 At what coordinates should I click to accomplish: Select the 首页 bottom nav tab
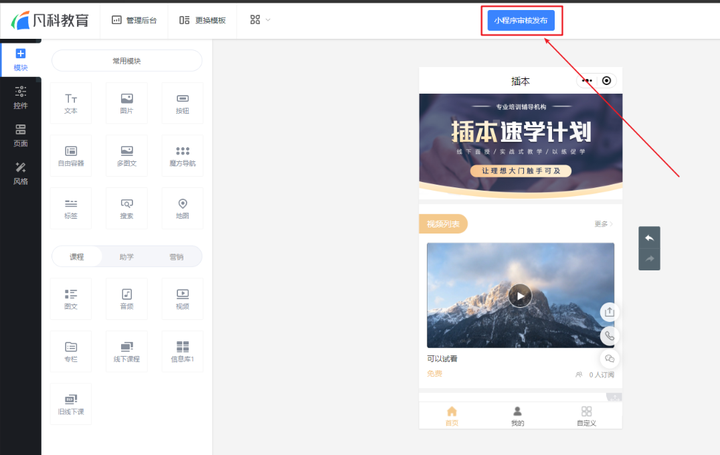pyautogui.click(x=452, y=416)
